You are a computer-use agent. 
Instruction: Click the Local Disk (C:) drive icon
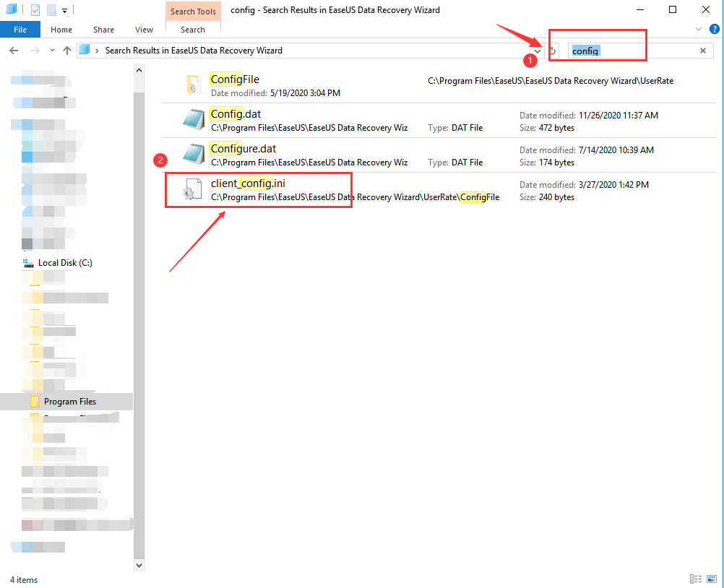coord(29,263)
